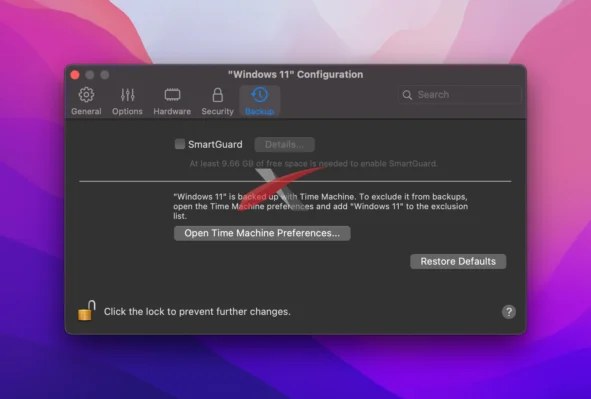This screenshot has height=399, width=591.
Task: Go to the Security tab
Action: (x=217, y=101)
